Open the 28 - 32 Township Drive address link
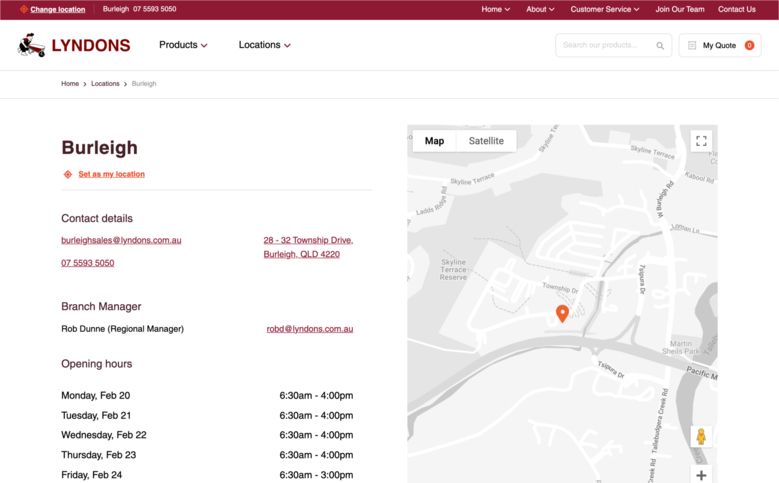The height and width of the screenshot is (483, 779). (308, 247)
